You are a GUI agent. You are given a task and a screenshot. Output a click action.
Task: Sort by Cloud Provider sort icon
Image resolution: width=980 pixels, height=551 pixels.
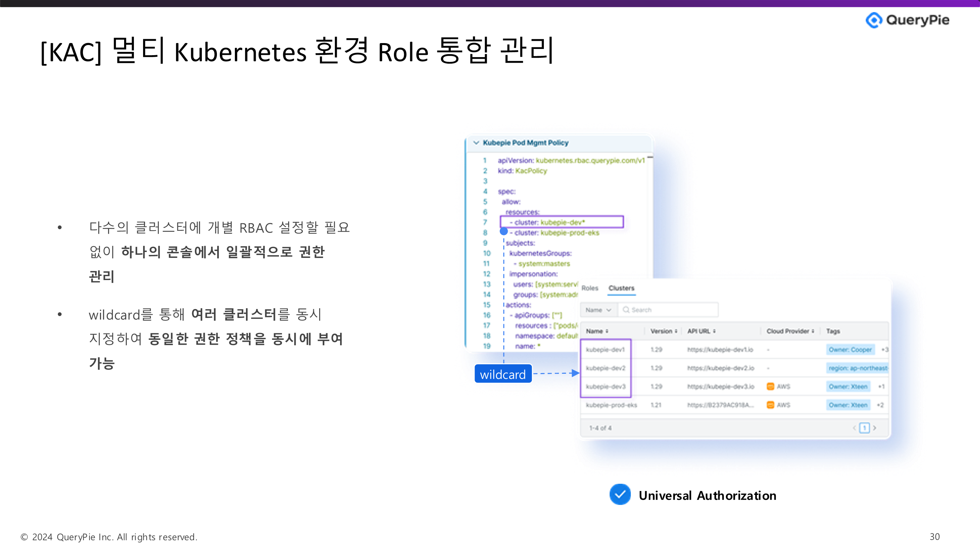click(813, 331)
